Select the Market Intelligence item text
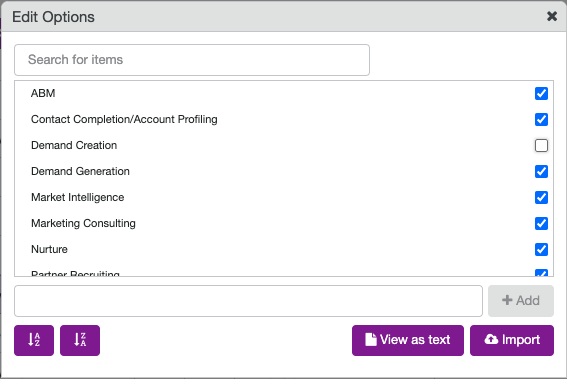Viewport: 567px width, 379px height. [x=78, y=197]
